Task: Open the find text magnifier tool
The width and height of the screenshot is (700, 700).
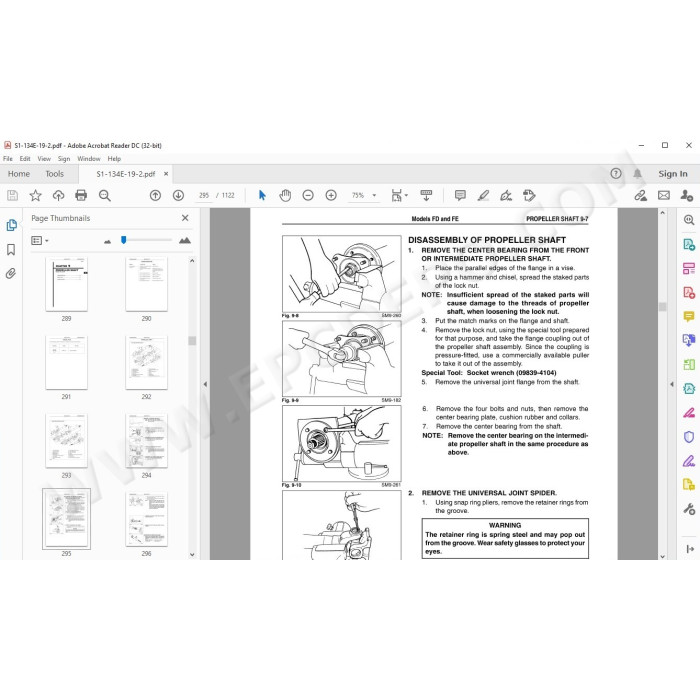Action: tap(104, 196)
